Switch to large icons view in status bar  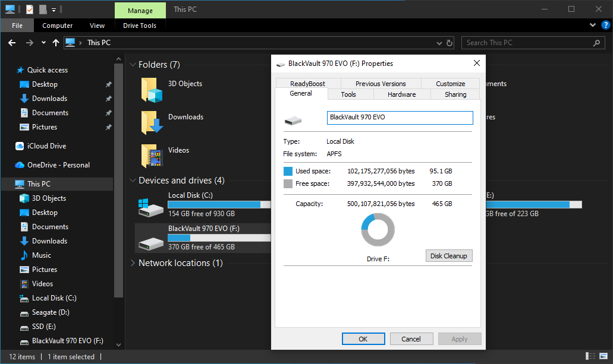(603, 356)
